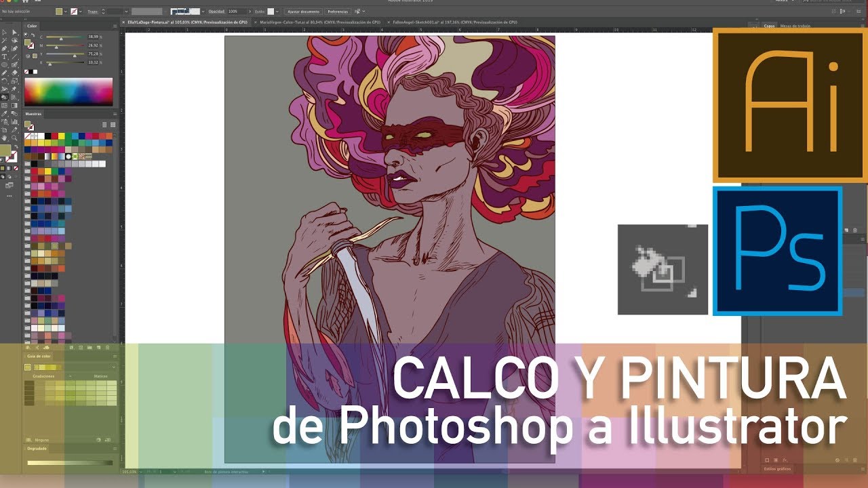The image size is (868, 488).
Task: Click zoom level field showing 105,03%
Action: coord(129,471)
